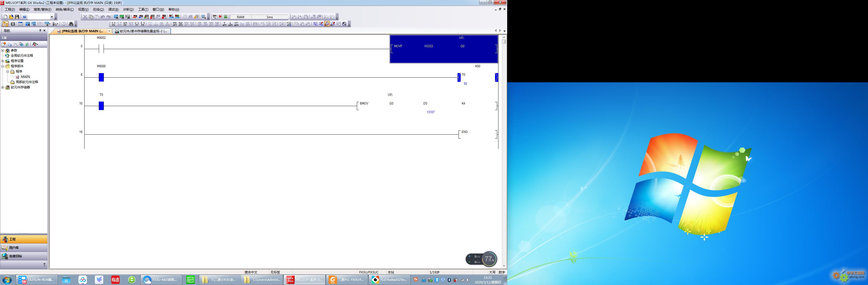Collapse the 程序 subfolder node
The height and width of the screenshot is (285, 868).
pyautogui.click(x=7, y=72)
